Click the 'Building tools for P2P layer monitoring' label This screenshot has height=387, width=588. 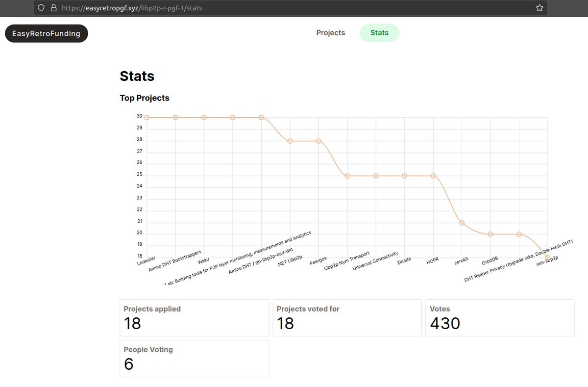tap(237, 258)
